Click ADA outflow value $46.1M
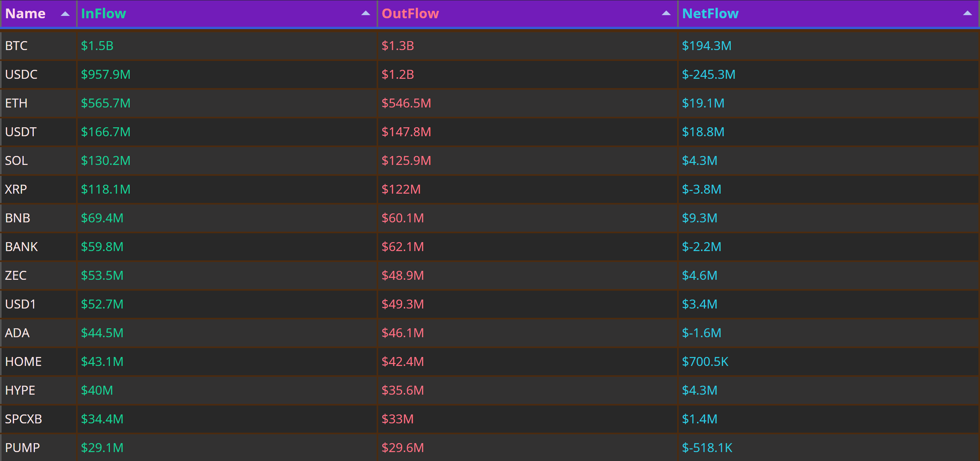Image resolution: width=980 pixels, height=461 pixels. (403, 333)
